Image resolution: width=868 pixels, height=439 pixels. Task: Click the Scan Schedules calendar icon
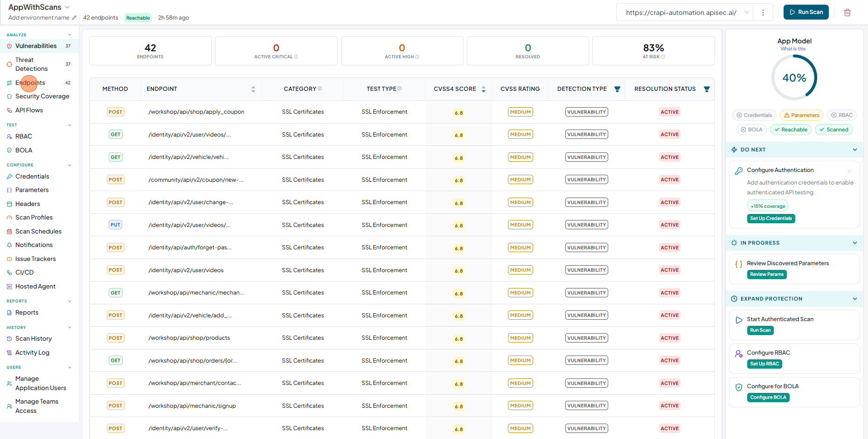point(9,232)
